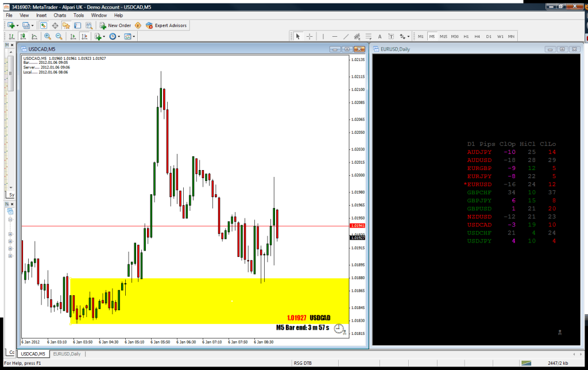The width and height of the screenshot is (588, 370).
Task: Open the templates dropdown arrow
Action: tap(134, 36)
